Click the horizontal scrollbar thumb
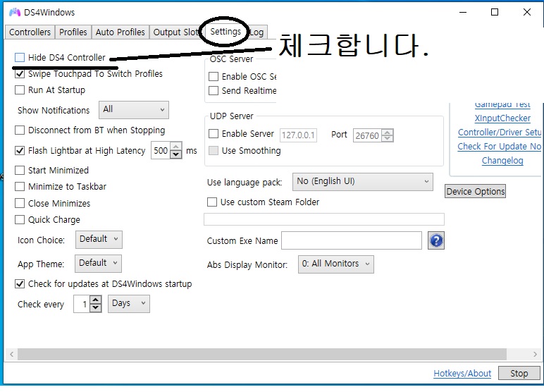The width and height of the screenshot is (544, 392). (262, 354)
